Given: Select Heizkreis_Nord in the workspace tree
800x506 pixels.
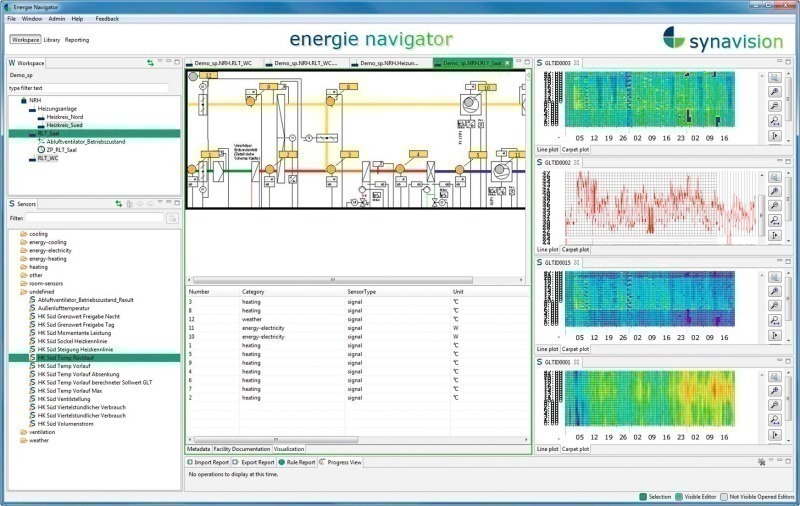Looking at the screenshot, I should pos(64,117).
